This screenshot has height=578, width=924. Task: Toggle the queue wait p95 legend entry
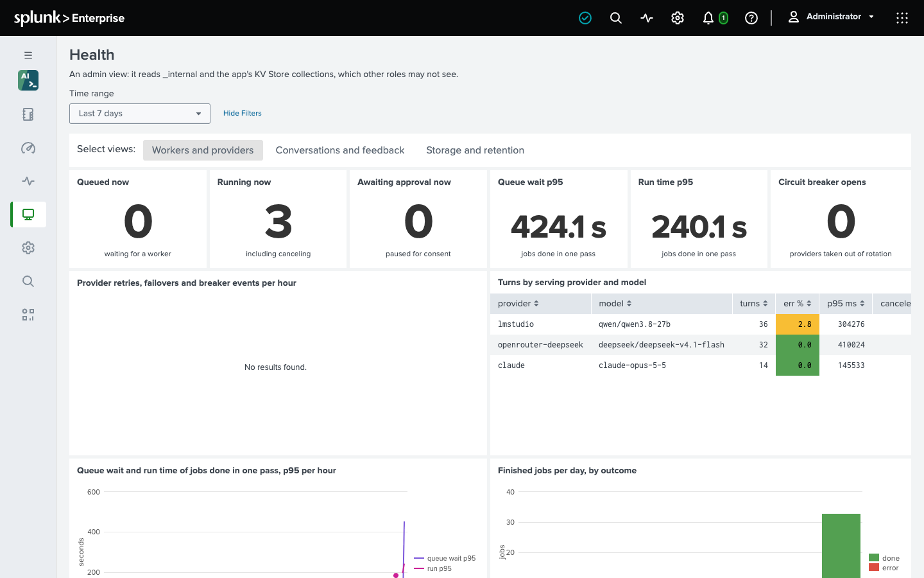(445, 558)
